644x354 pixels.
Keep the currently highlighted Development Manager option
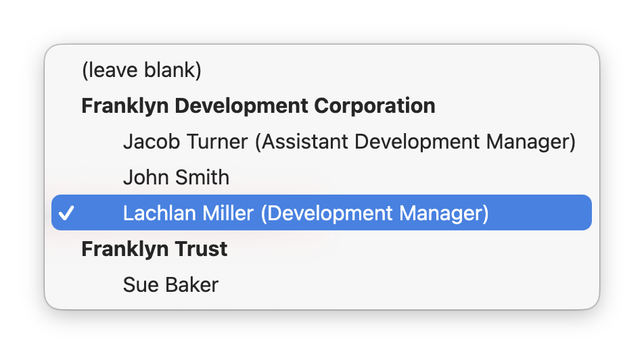305,213
